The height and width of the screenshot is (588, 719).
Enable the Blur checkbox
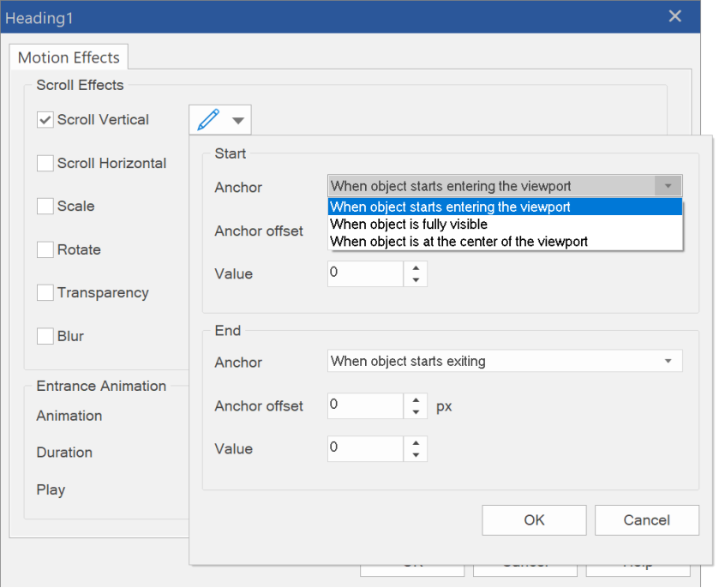[x=45, y=336]
